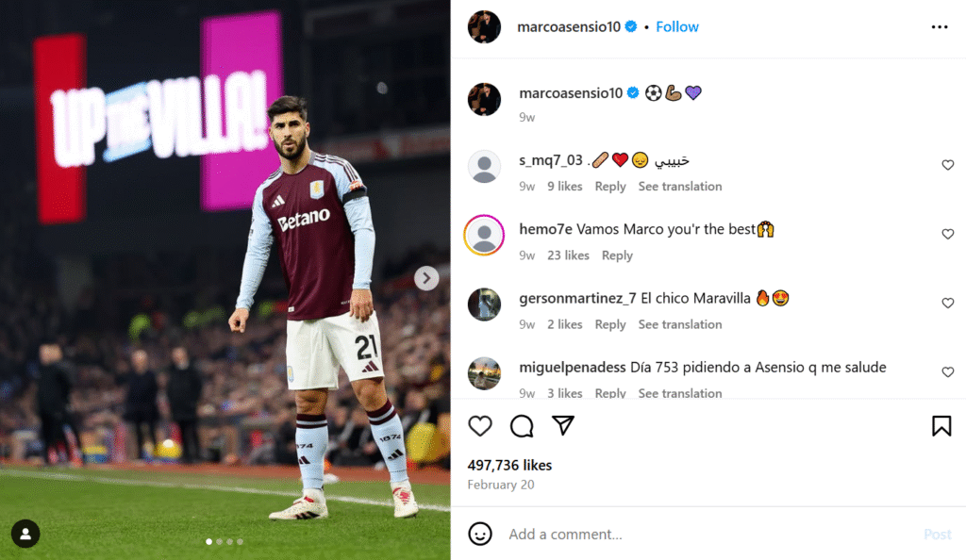This screenshot has height=560, width=966.
Task: Like the post using the heart icon
Action: click(x=480, y=426)
